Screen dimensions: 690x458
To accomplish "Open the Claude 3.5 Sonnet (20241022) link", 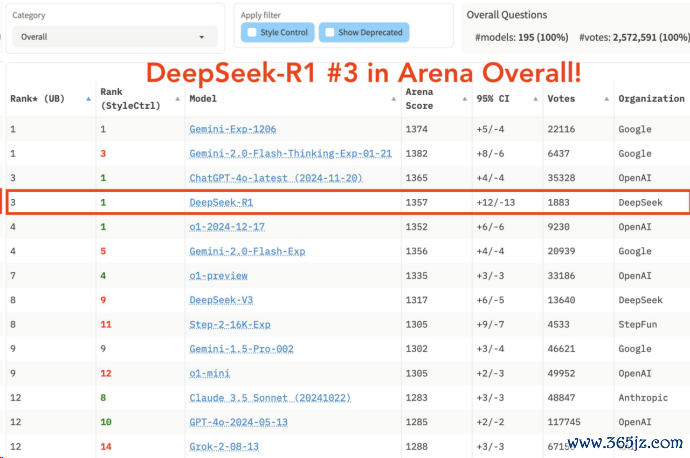I will point(270,398).
